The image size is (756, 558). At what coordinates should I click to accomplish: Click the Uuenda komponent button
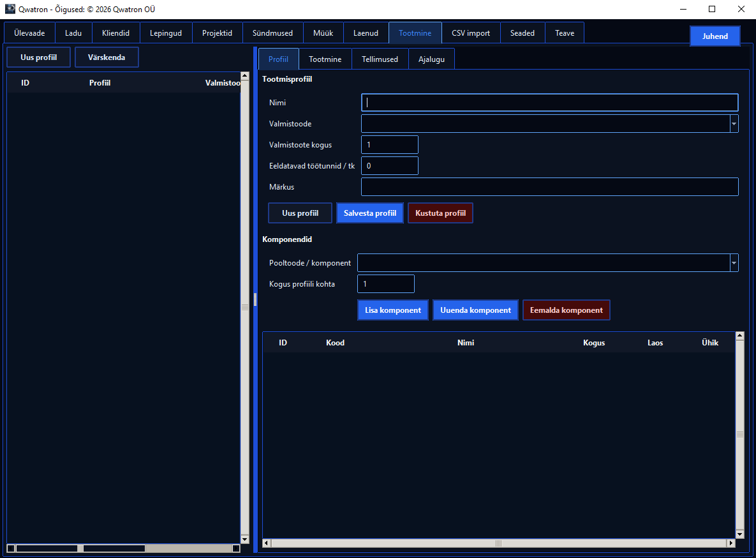click(x=475, y=310)
